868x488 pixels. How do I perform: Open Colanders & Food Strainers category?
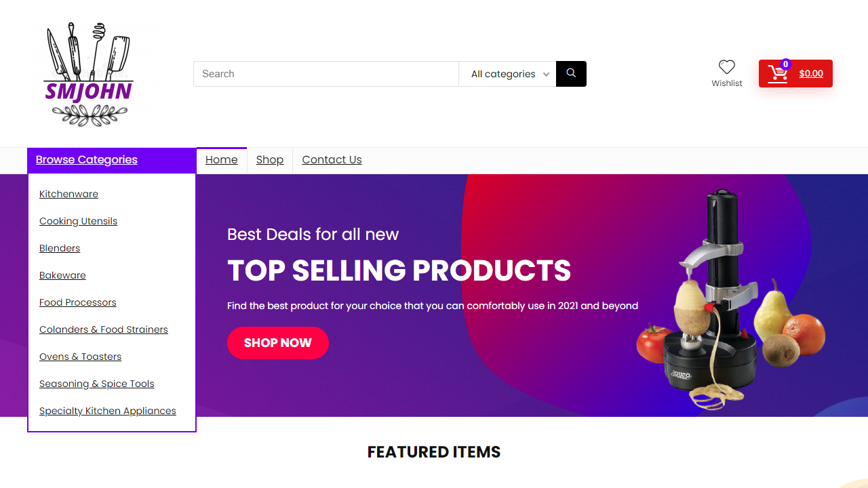(104, 329)
